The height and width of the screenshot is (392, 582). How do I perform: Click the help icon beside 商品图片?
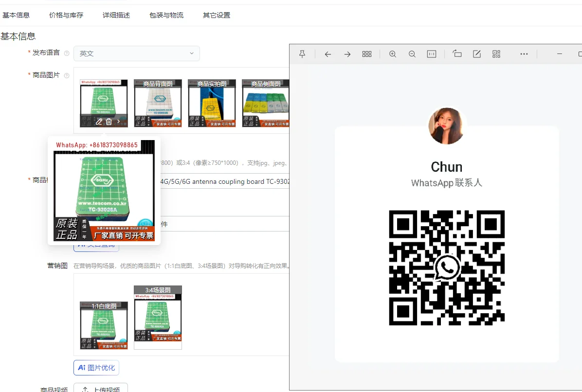click(67, 75)
